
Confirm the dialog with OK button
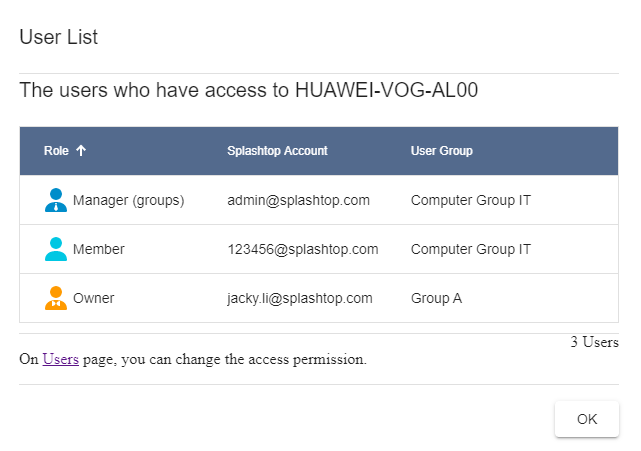coord(587,419)
